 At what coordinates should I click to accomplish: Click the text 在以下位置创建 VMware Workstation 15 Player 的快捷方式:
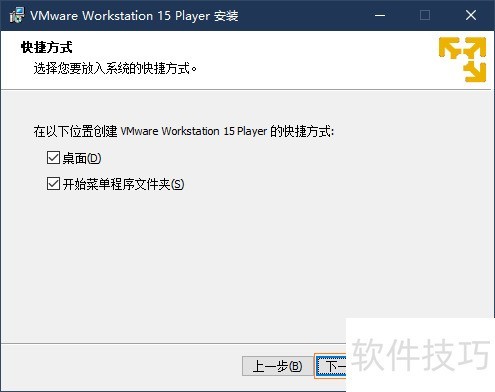click(184, 131)
